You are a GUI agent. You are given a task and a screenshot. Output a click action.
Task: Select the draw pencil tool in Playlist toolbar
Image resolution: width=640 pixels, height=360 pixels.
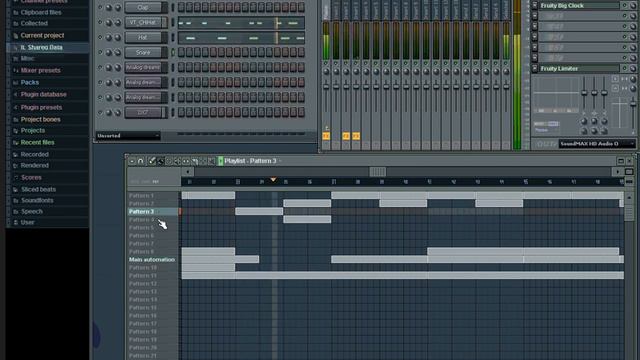tap(151, 161)
